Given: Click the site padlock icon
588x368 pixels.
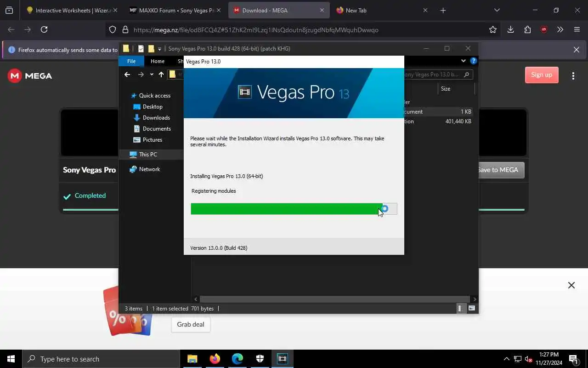Looking at the screenshot, I should [125, 29].
